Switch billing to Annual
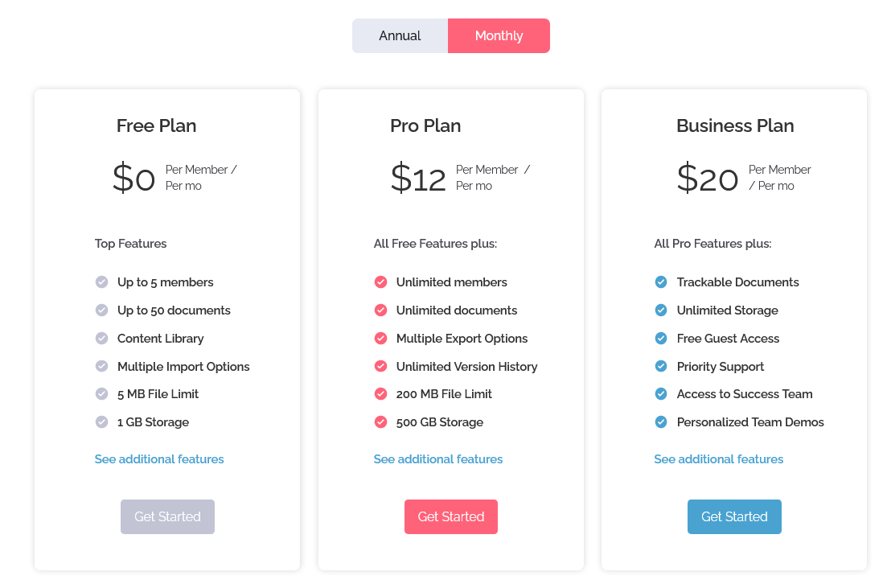 tap(400, 36)
